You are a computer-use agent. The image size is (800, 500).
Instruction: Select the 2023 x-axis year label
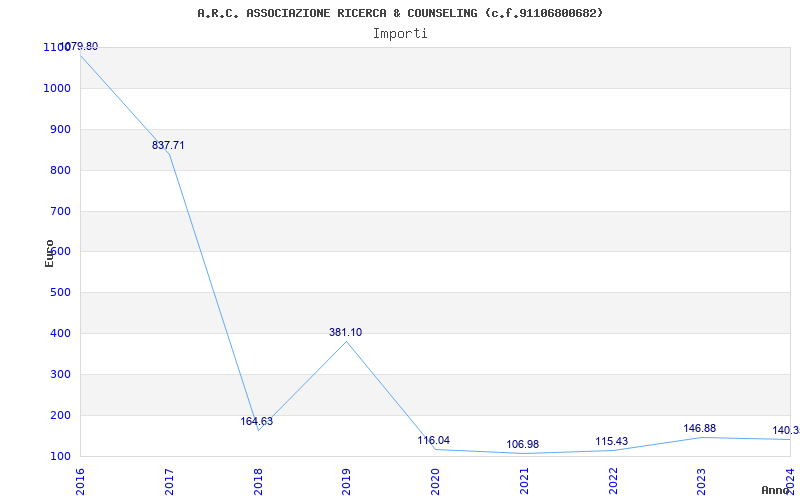(x=701, y=482)
